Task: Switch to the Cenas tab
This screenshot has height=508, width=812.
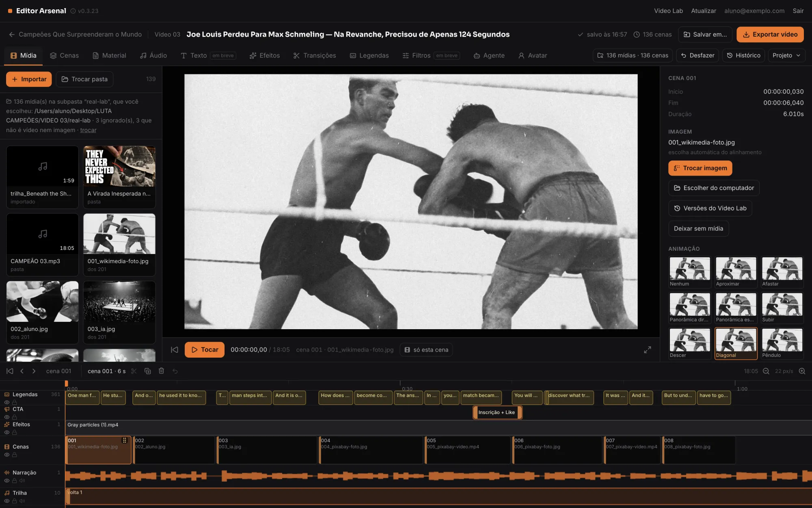Action: click(x=64, y=55)
